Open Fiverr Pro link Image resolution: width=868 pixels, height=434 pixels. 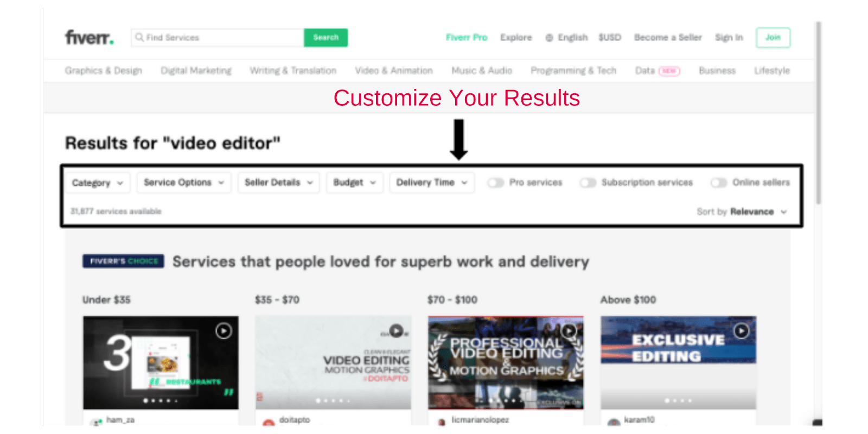click(467, 37)
